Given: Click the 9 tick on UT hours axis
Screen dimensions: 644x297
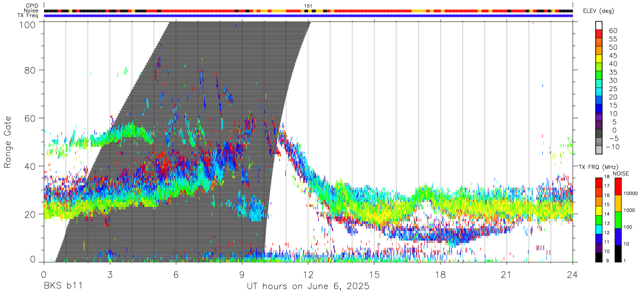Looking at the screenshot, I should 242,274.
